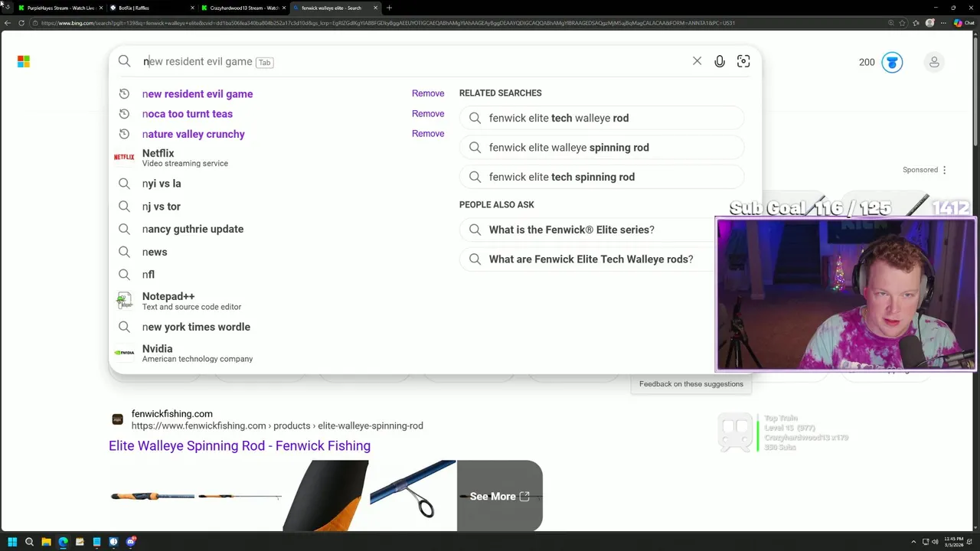The height and width of the screenshot is (551, 980).
Task: Select the Netflix suggestion icon
Action: (x=124, y=157)
